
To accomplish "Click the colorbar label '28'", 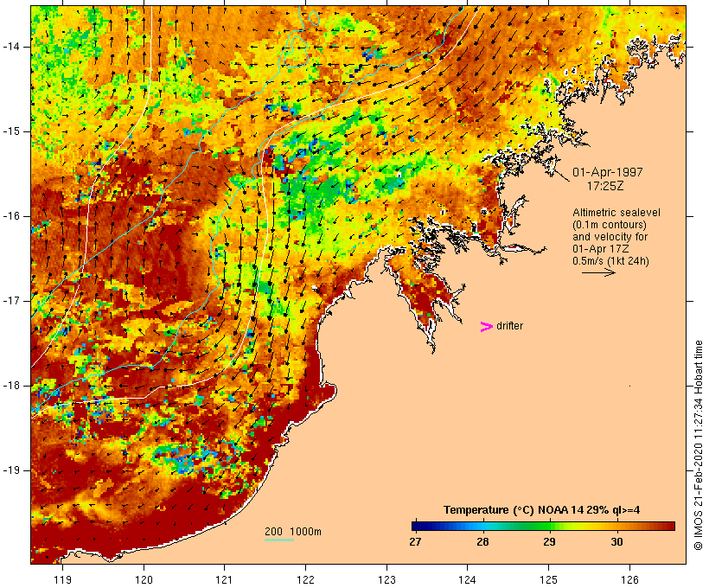I will coord(482,542).
